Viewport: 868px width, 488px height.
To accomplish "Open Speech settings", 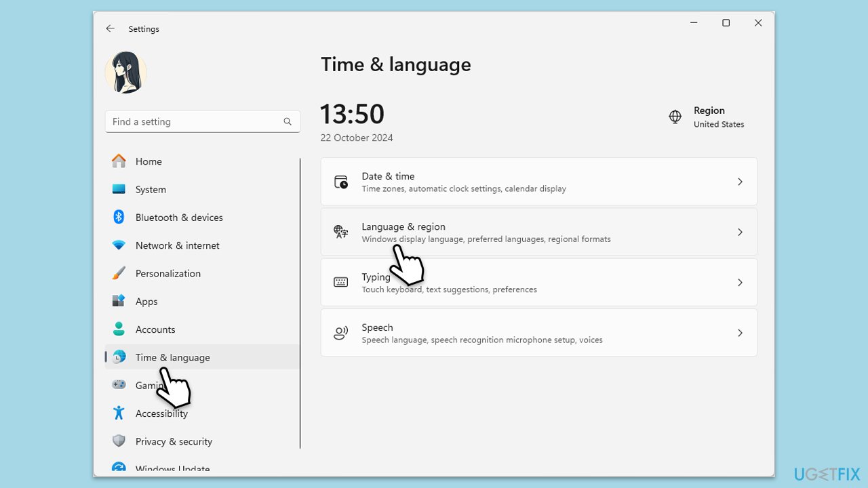I will point(539,333).
